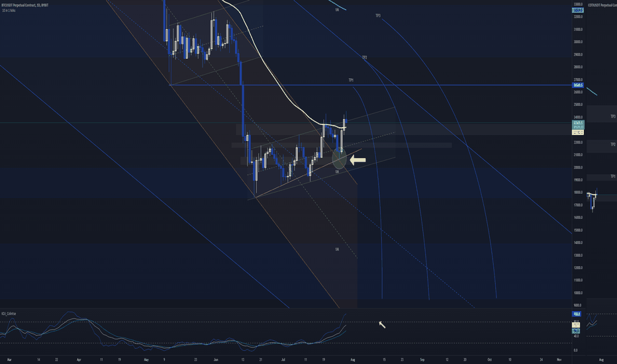The height and width of the screenshot is (364, 617).
Task: Click the Jun label on time axis
Action: [x=216, y=359]
